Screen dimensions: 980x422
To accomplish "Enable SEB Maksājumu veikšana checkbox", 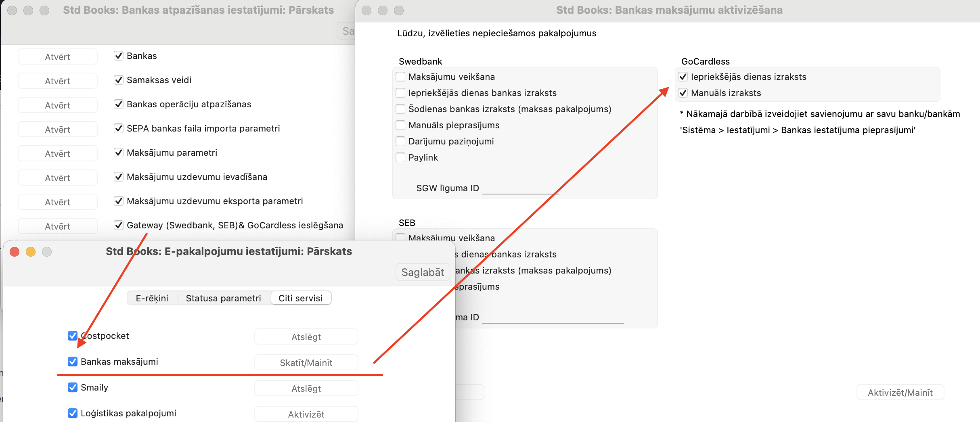I will pos(400,237).
